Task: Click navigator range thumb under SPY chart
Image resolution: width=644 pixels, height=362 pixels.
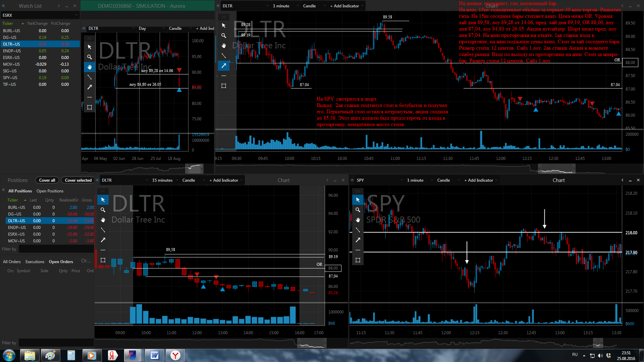Action: coord(598,343)
